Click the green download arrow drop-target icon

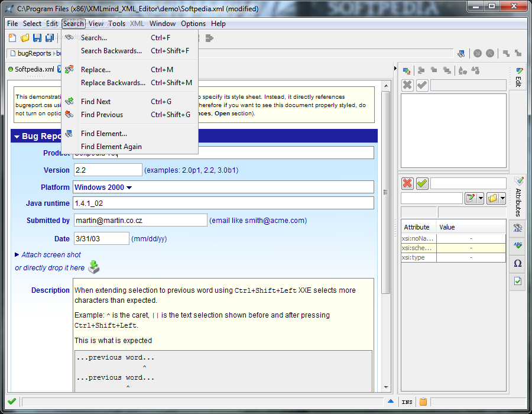[x=94, y=267]
